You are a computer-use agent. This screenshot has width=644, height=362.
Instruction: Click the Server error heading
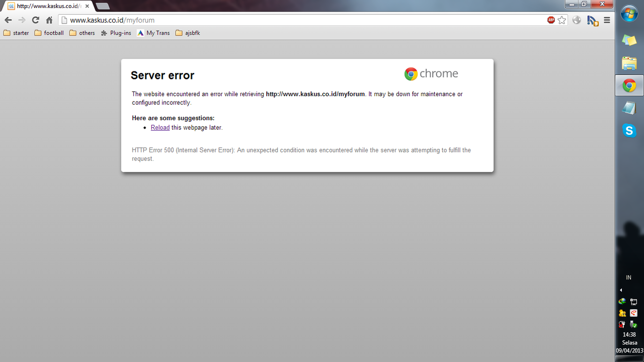point(163,75)
